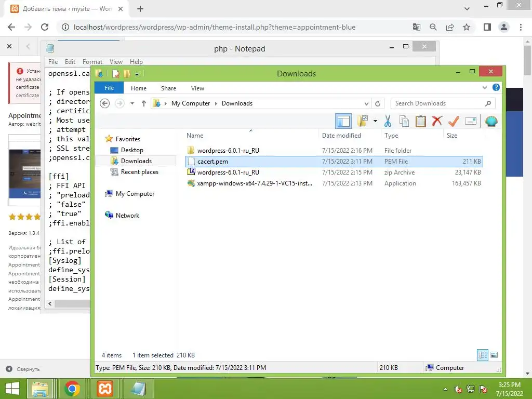Screen dimensions: 532x399
Task: Select My Computer in the navigation pane
Action: (x=135, y=194)
